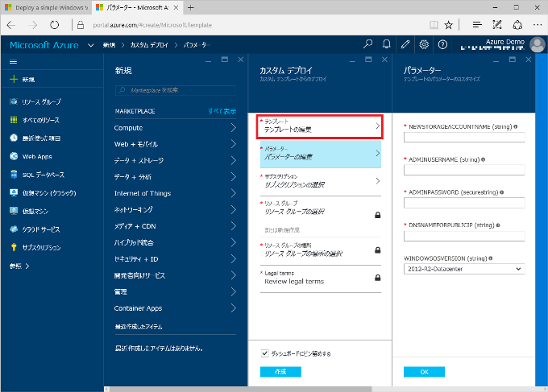Click the OK button in parameters blade

click(424, 372)
